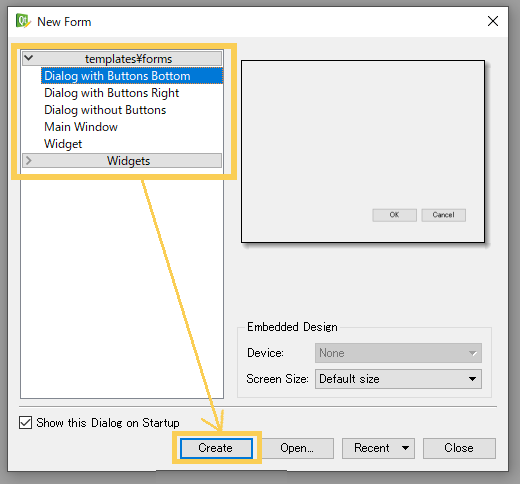The height and width of the screenshot is (484, 520).
Task: Collapse the templates¥forms group chevron
Action: (x=29, y=58)
